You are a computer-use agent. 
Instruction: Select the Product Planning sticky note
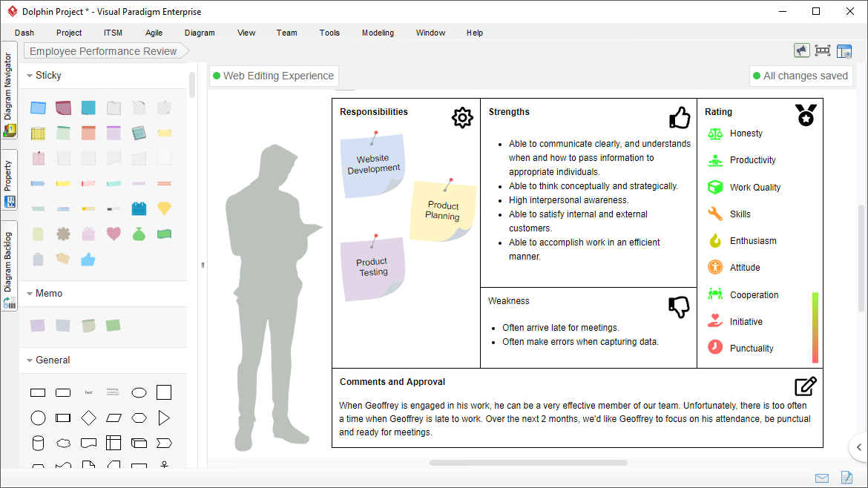click(x=443, y=210)
